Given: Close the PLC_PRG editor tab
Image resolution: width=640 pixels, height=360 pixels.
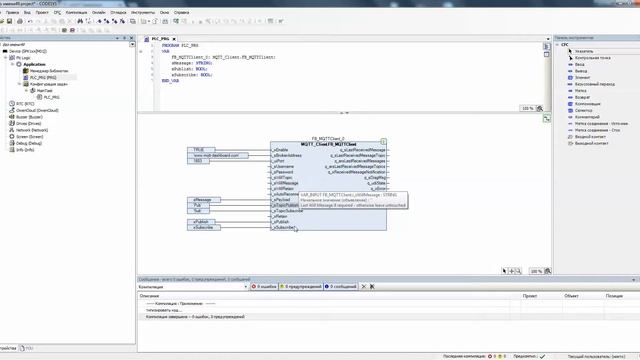Looking at the screenshot, I should [x=174, y=39].
